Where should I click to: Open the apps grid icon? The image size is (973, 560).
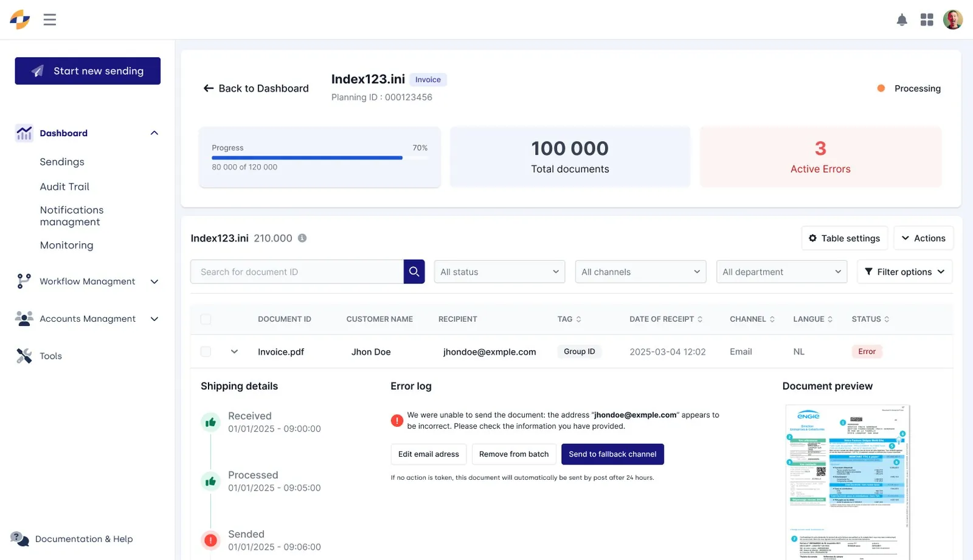tap(927, 20)
